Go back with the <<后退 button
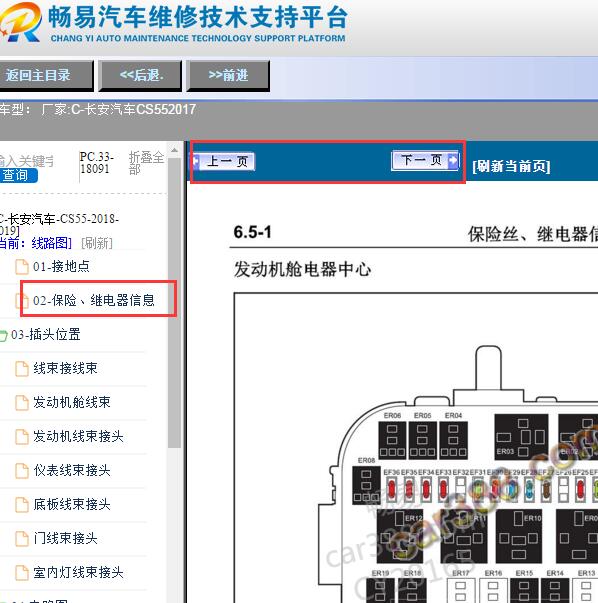 coord(140,76)
